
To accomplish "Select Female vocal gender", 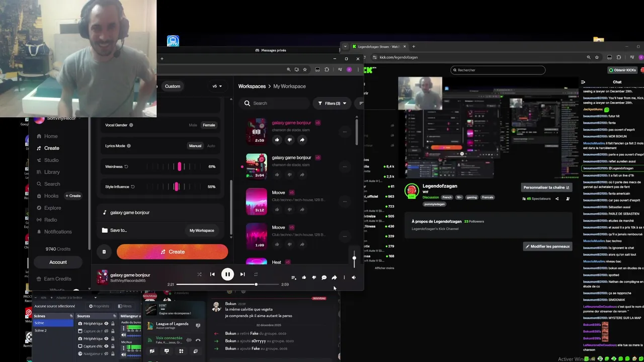I will point(209,125).
